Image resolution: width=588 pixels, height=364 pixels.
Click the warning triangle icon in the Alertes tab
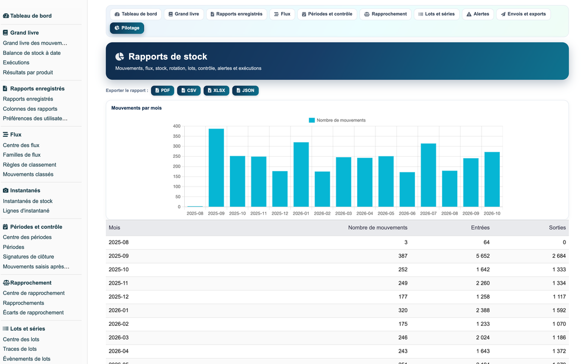pyautogui.click(x=469, y=14)
